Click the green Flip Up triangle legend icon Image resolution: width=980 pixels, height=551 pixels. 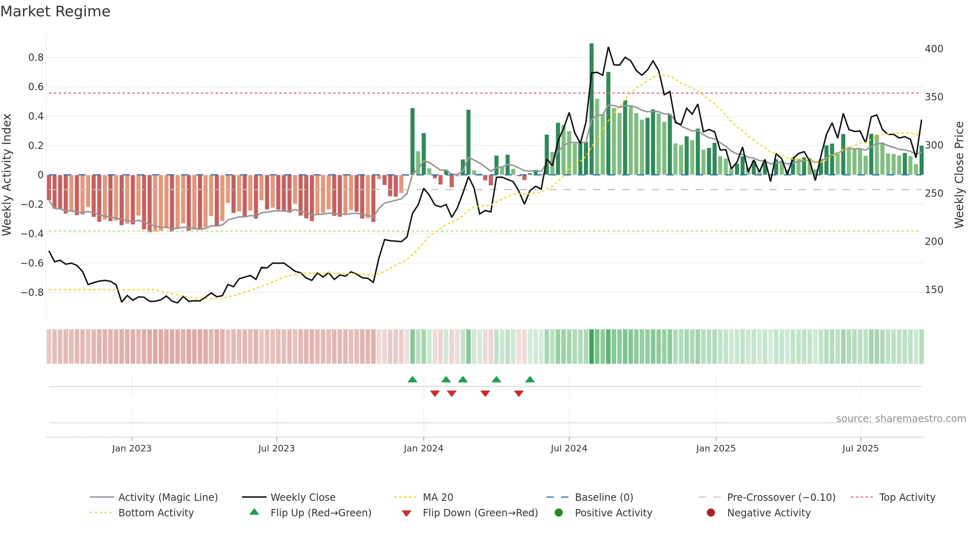(x=254, y=512)
